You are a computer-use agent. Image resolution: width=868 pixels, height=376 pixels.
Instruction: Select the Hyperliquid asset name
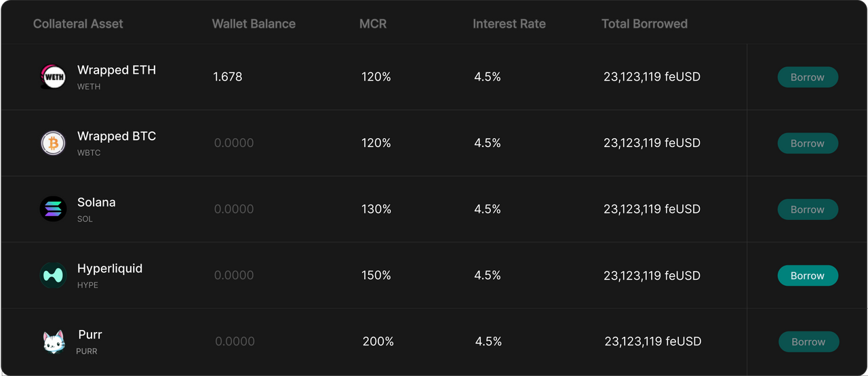pyautogui.click(x=110, y=268)
